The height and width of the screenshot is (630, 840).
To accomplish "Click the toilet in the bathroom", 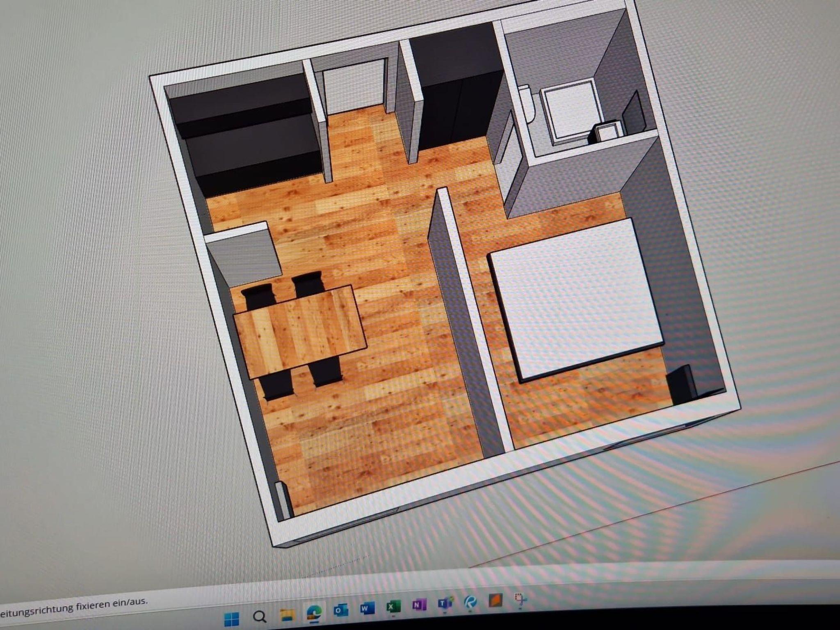I will click(x=526, y=105).
